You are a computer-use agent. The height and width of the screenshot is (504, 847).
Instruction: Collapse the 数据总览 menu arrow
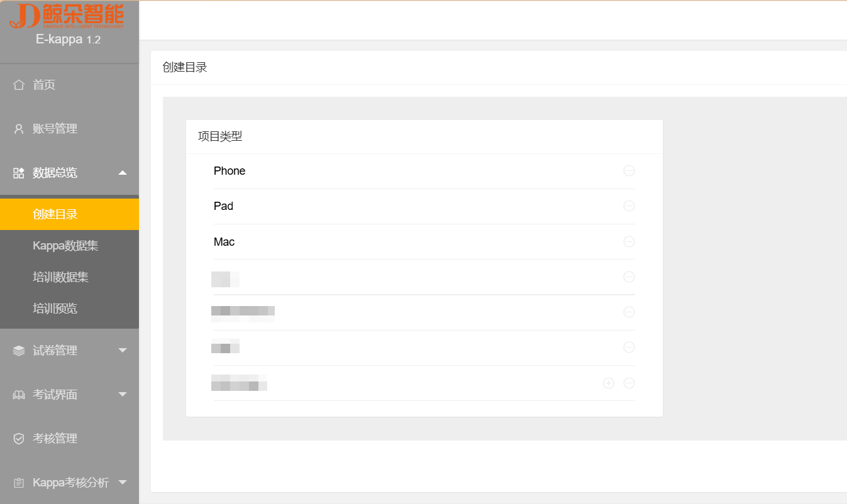(123, 173)
